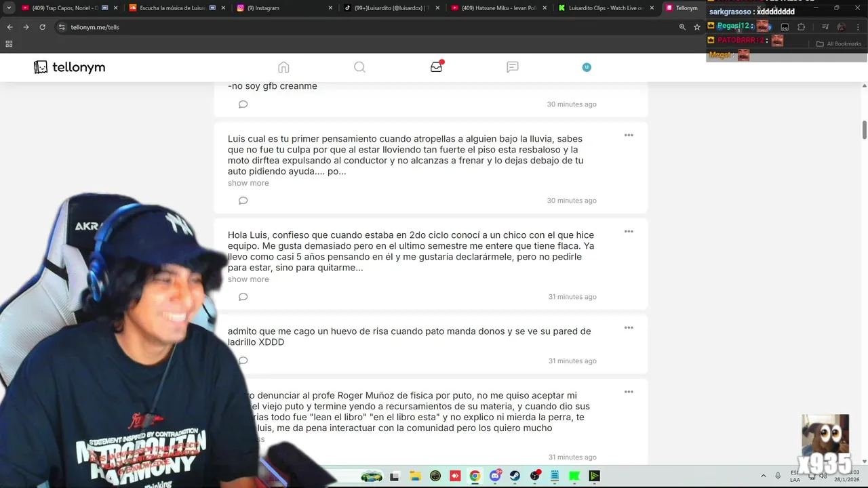Screen dimensions: 868x488
Task: Reply to the "Luis cual es tu primer" tell
Action: [x=243, y=201]
